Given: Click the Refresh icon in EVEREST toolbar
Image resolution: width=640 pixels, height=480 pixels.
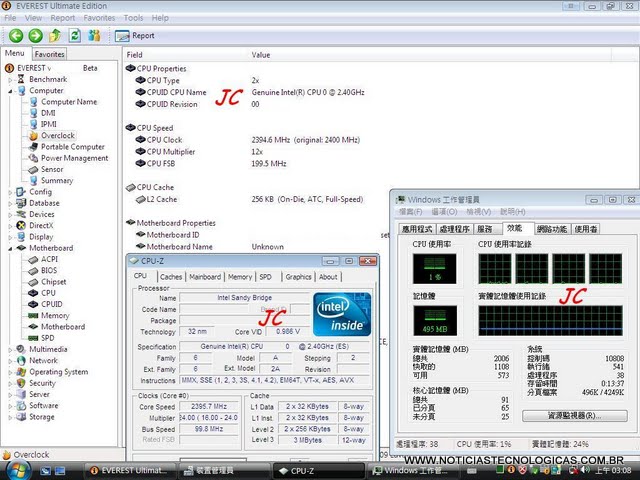Looking at the screenshot, I should pyautogui.click(x=75, y=36).
